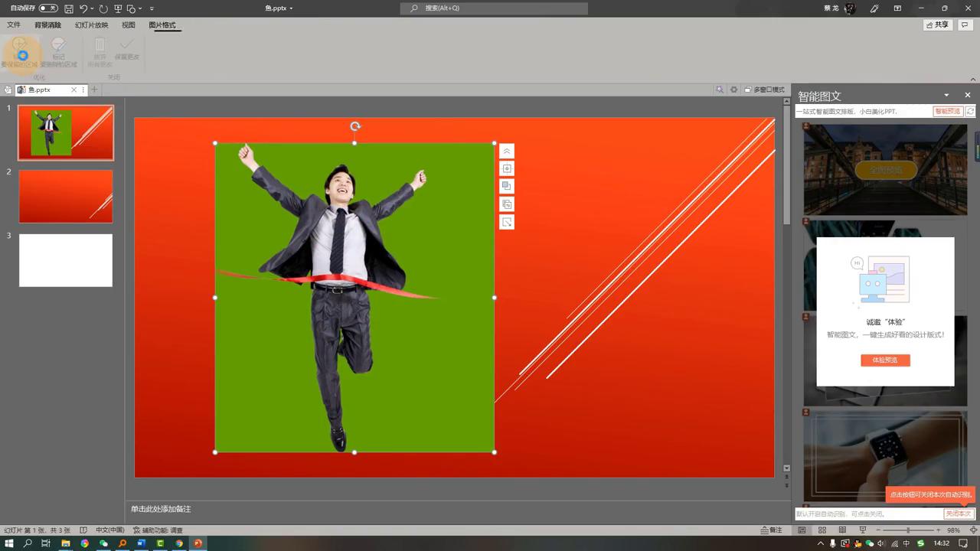This screenshot has width=980, height=551.
Task: Click the zoom slider handle
Action: point(908,530)
